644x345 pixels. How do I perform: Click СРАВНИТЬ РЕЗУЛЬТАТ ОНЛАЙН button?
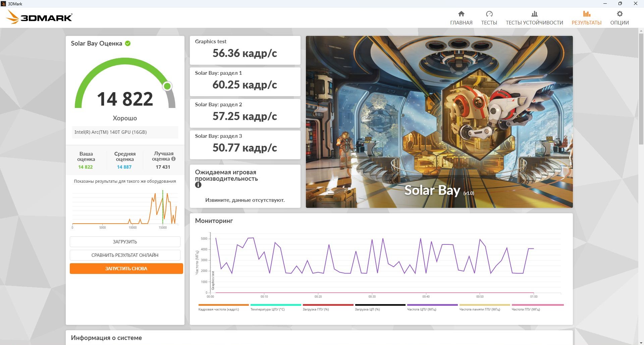tap(125, 255)
